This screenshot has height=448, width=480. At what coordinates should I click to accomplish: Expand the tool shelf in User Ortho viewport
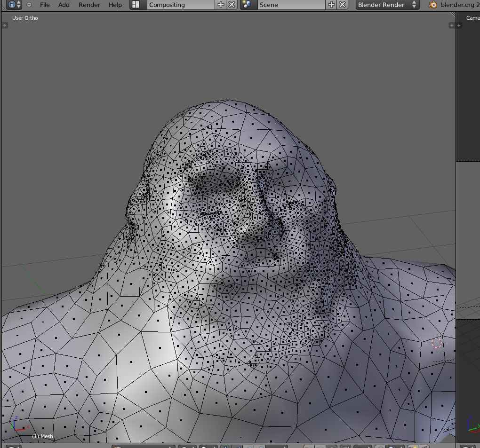tap(5, 25)
